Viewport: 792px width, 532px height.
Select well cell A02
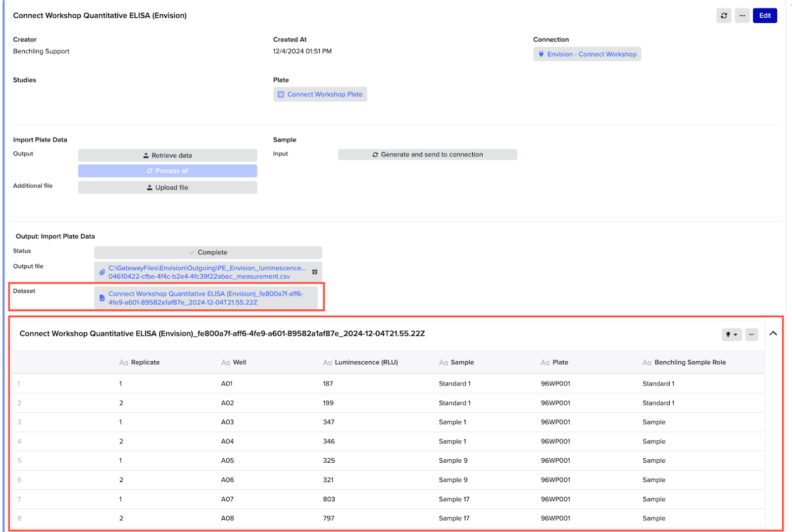pyautogui.click(x=227, y=403)
